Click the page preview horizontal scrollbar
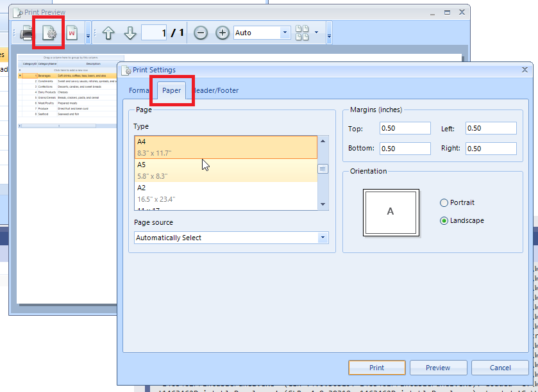The height and width of the screenshot is (392, 538). click(x=67, y=126)
